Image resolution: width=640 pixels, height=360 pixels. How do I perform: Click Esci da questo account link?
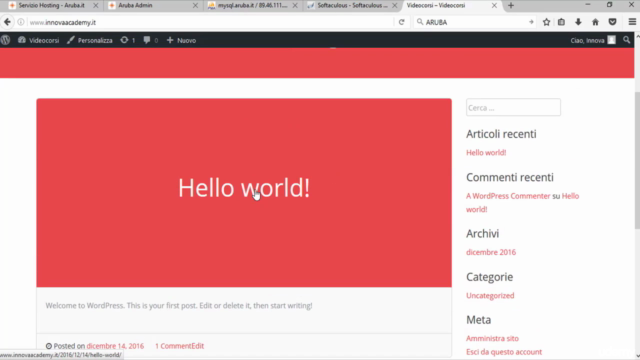tap(504, 352)
